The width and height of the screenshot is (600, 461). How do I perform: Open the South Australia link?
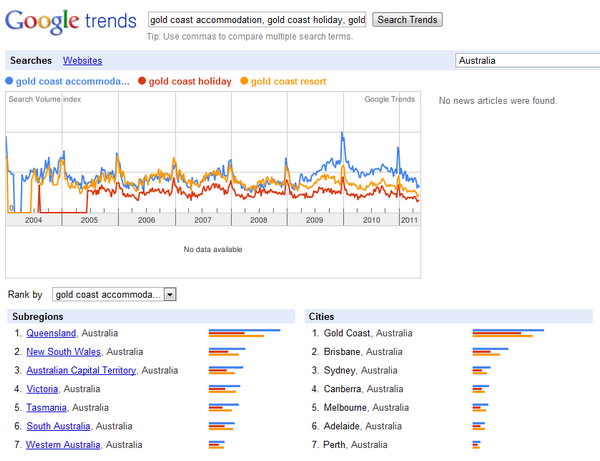pyautogui.click(x=58, y=426)
